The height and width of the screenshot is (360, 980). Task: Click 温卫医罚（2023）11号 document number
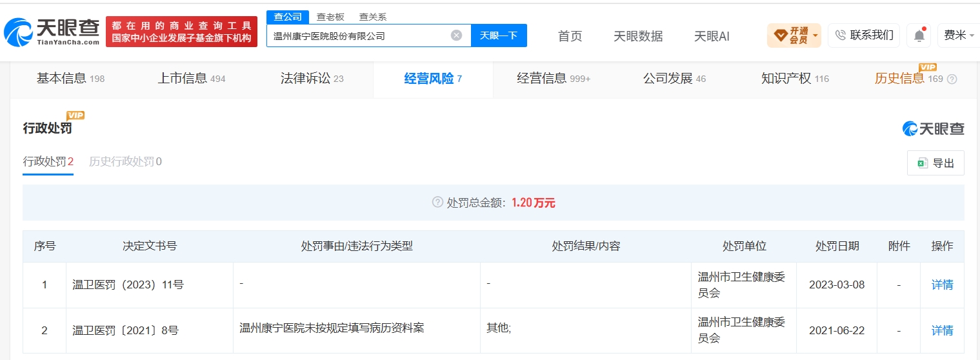(128, 285)
